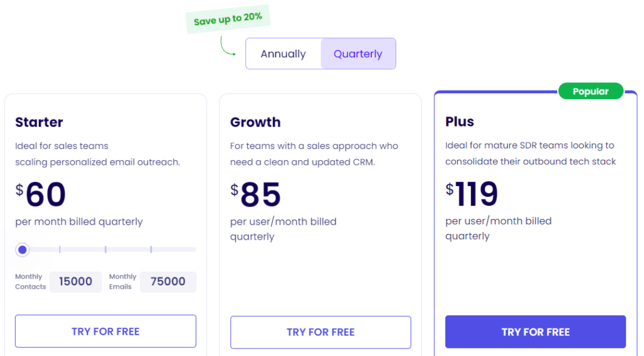644x356 pixels.
Task: Select the Quarterly billing option
Action: 358,54
